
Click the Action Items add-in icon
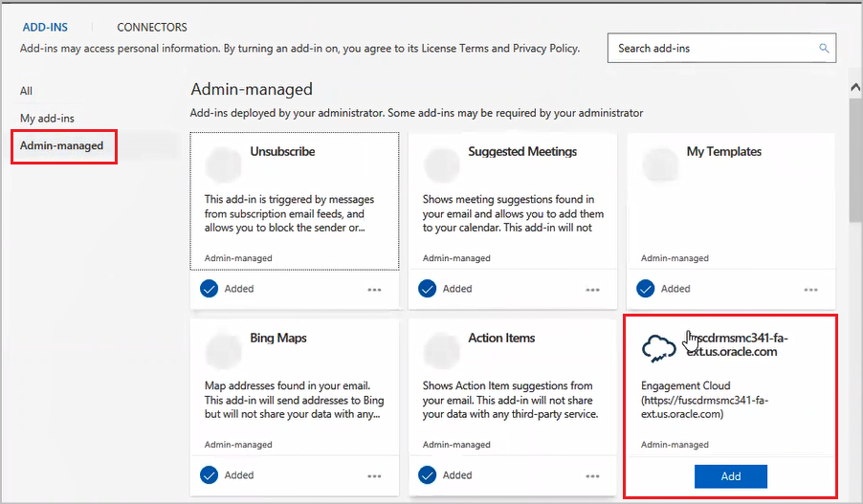pyautogui.click(x=441, y=351)
